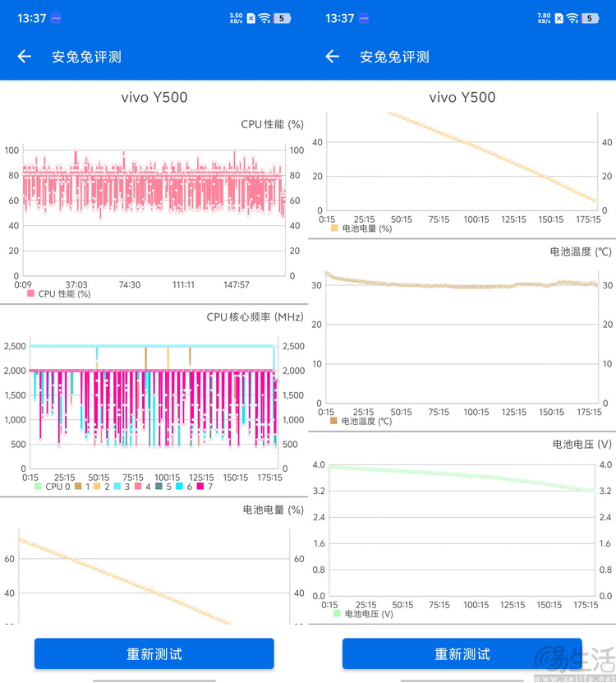This screenshot has height=683, width=616.
Task: Tap the 电池电量 (%) chart title in left screen
Action: coord(273,510)
